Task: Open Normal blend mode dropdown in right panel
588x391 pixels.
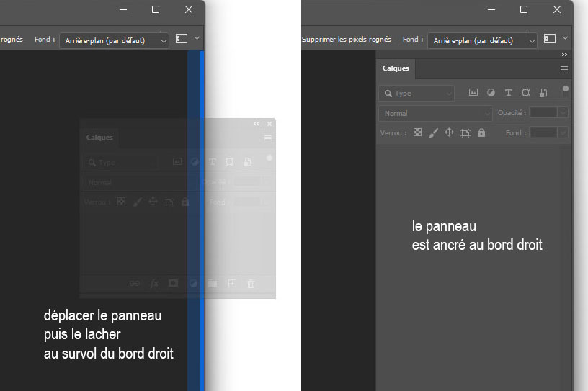Action: (x=435, y=113)
